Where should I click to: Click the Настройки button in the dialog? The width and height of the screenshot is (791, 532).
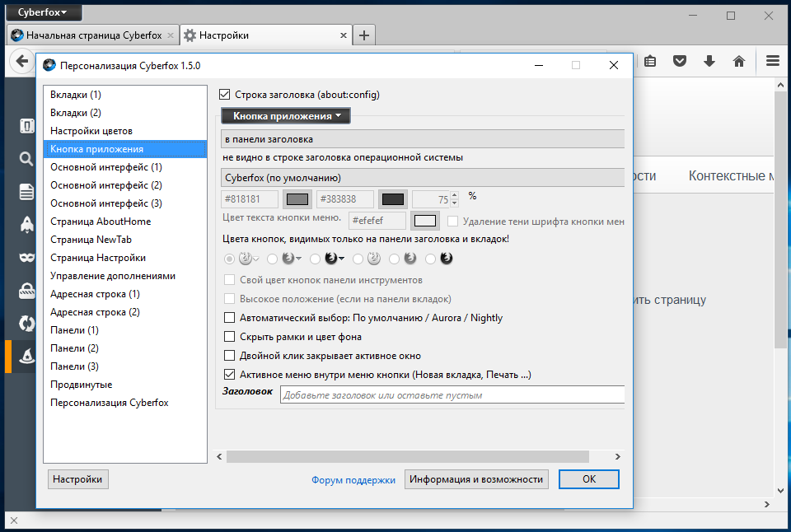pyautogui.click(x=77, y=479)
